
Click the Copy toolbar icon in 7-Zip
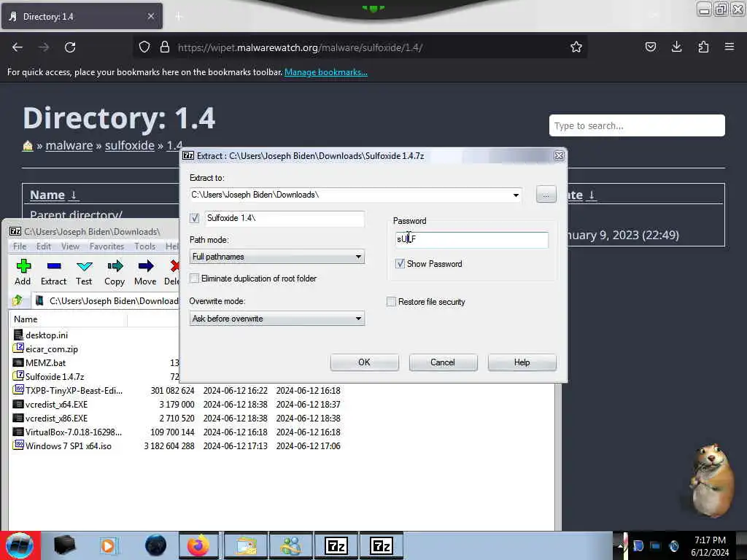(x=115, y=273)
